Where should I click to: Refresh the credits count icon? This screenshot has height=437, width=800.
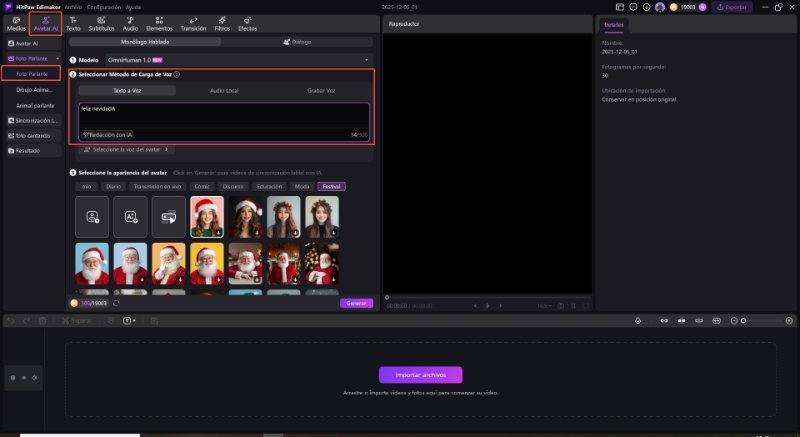(116, 303)
